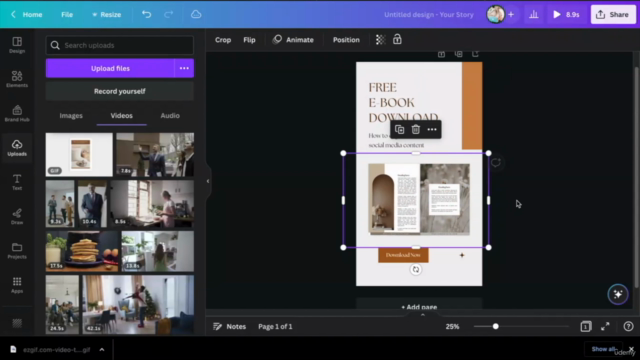Click Record yourself button
This screenshot has height=360, width=640.
(120, 91)
